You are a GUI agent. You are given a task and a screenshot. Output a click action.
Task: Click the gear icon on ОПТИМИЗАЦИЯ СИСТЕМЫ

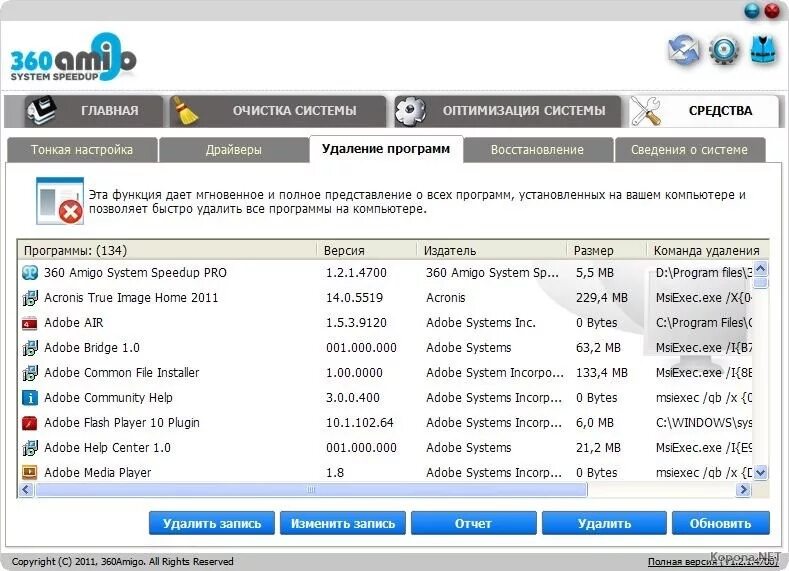tap(410, 111)
